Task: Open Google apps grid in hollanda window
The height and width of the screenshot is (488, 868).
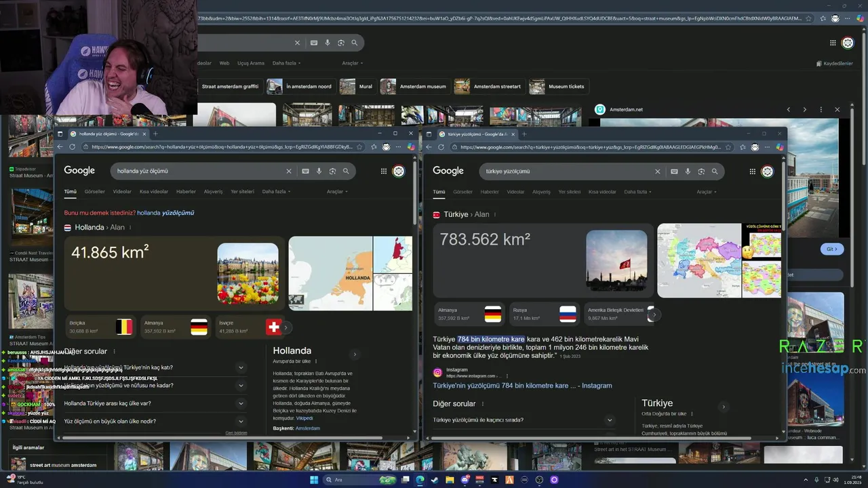Action: pos(383,171)
